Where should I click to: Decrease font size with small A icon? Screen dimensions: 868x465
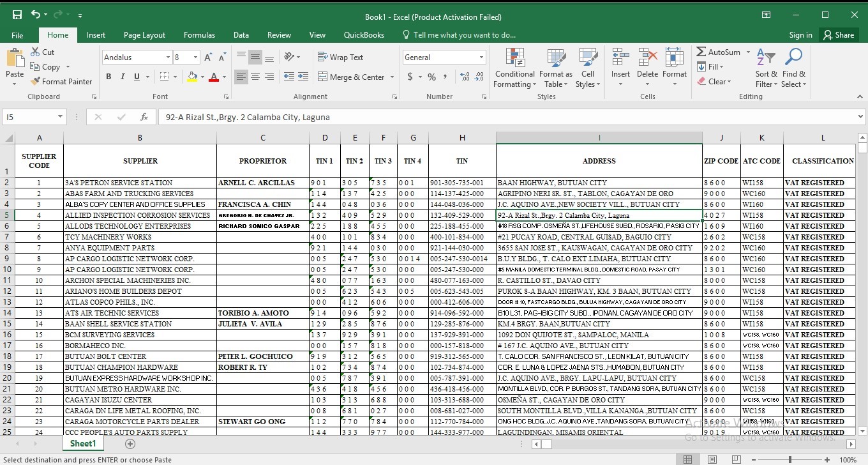tap(221, 57)
